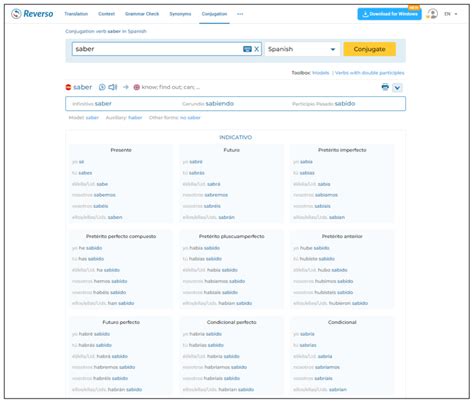Click the Reverso logo
The width and height of the screenshot is (474, 403).
pyautogui.click(x=32, y=14)
